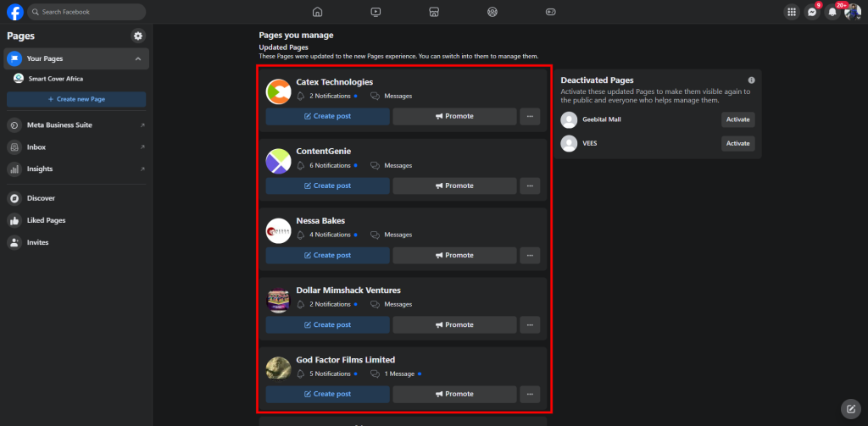Open Inbox in the sidebar
Viewport: 868px width, 426px height.
(76, 147)
